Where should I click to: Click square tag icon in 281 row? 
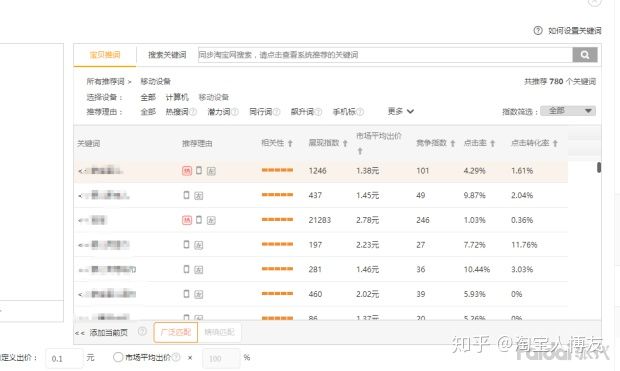(x=199, y=270)
